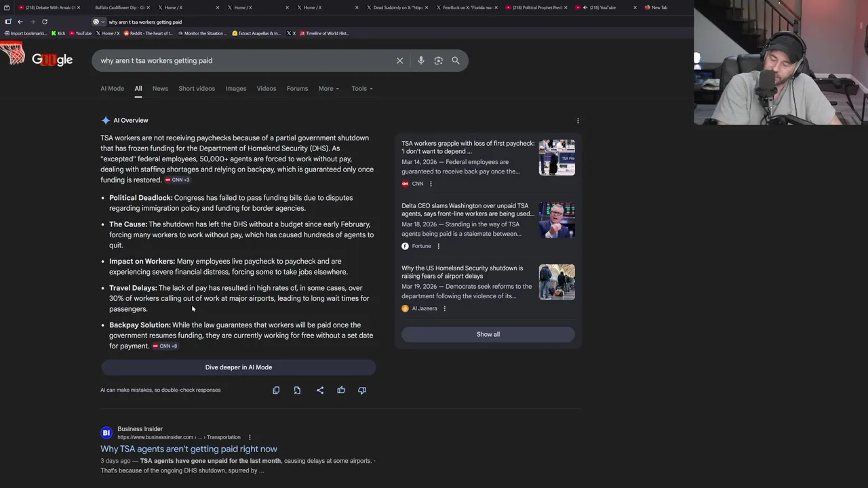868x488 pixels.
Task: Select the All results tab
Action: tap(138, 89)
